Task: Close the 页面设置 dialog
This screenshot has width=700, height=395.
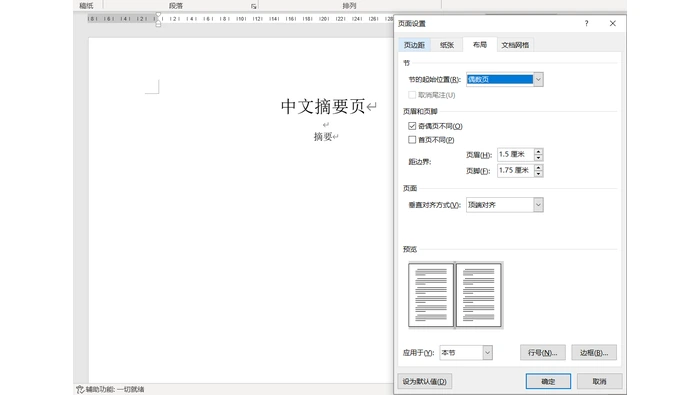Action: [612, 23]
